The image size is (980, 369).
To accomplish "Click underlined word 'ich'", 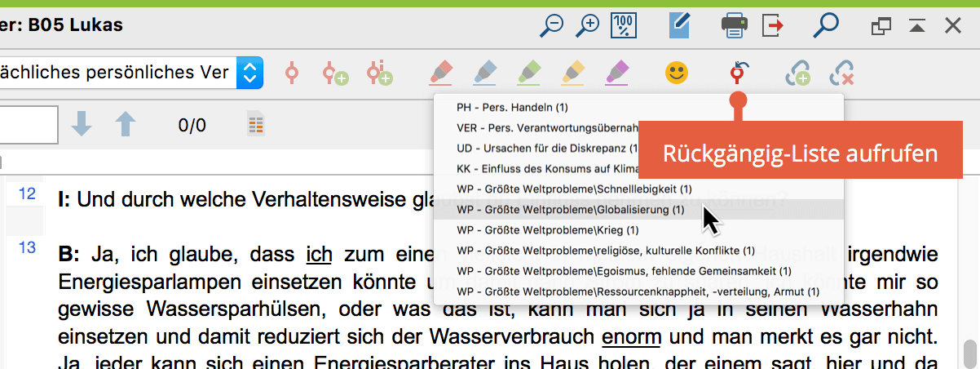I will pyautogui.click(x=319, y=255).
